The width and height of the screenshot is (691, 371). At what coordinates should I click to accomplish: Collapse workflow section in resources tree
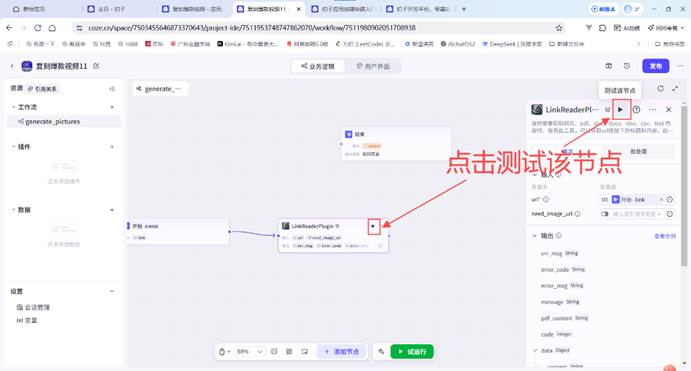13,107
